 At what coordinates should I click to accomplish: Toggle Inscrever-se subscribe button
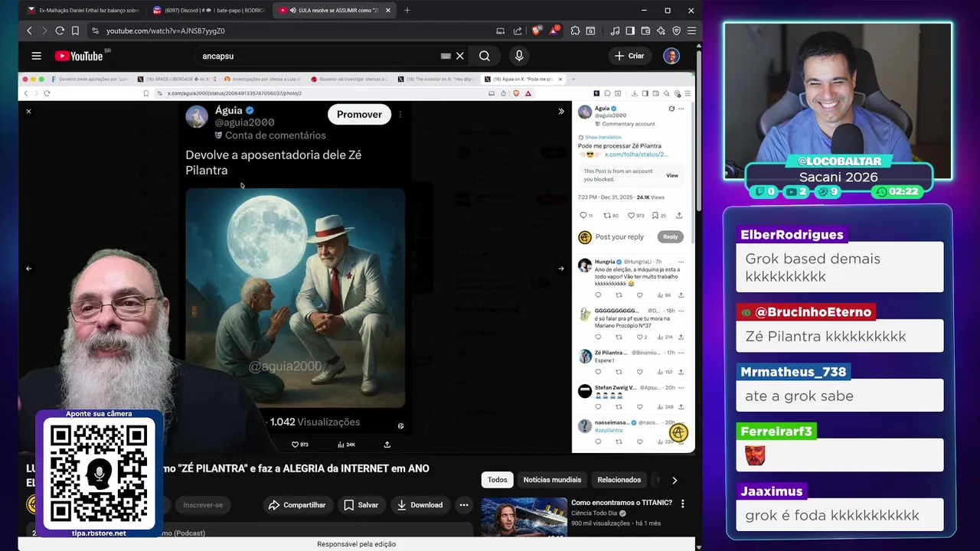click(203, 505)
